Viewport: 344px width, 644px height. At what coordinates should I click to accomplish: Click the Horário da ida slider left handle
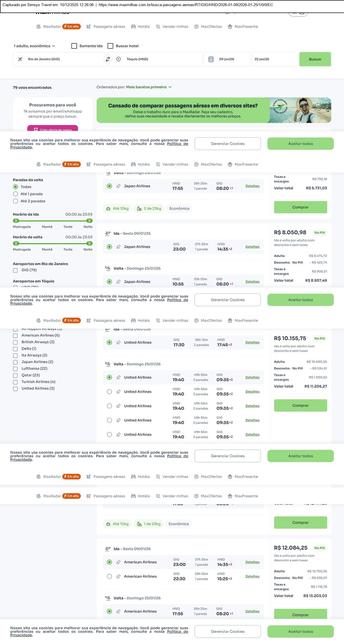coord(16,221)
